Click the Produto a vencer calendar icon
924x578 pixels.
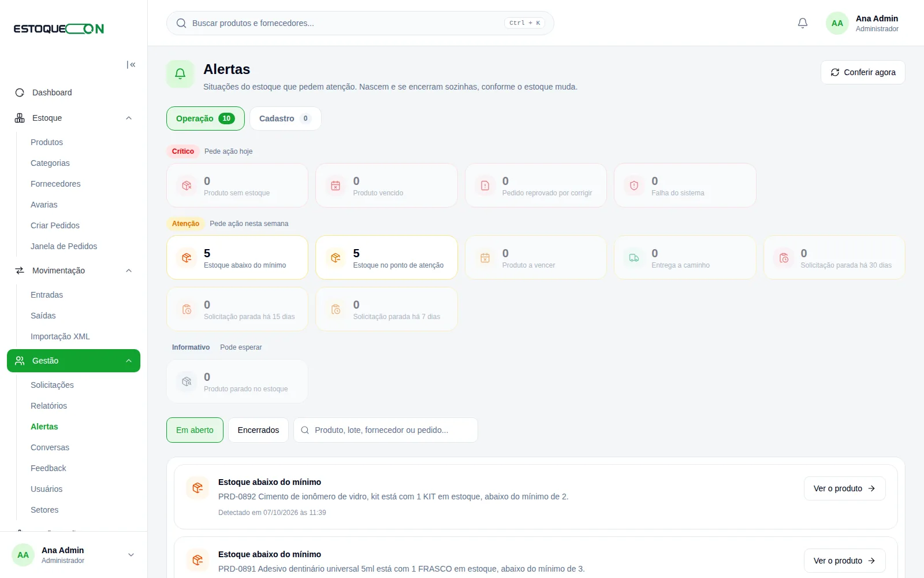point(485,258)
